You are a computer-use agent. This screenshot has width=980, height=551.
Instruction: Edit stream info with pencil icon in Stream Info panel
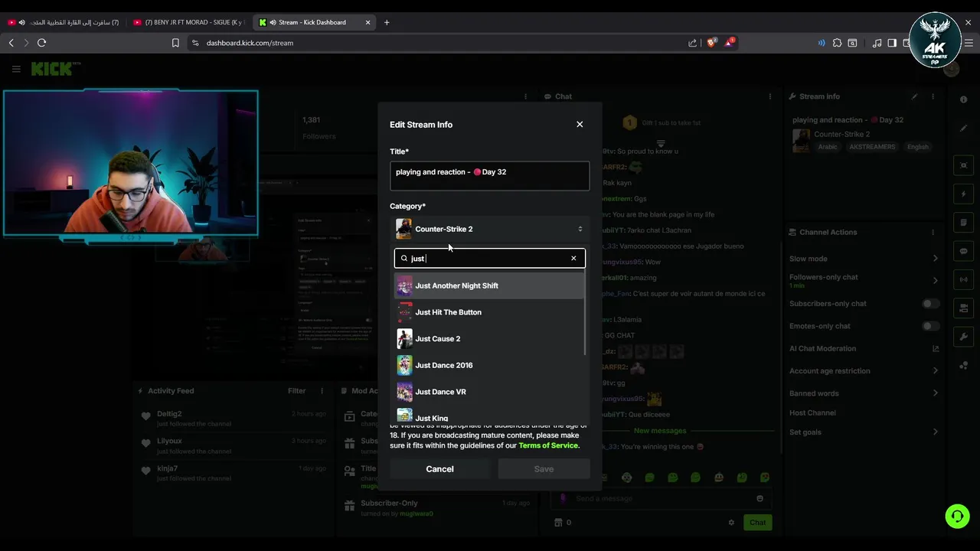(914, 96)
